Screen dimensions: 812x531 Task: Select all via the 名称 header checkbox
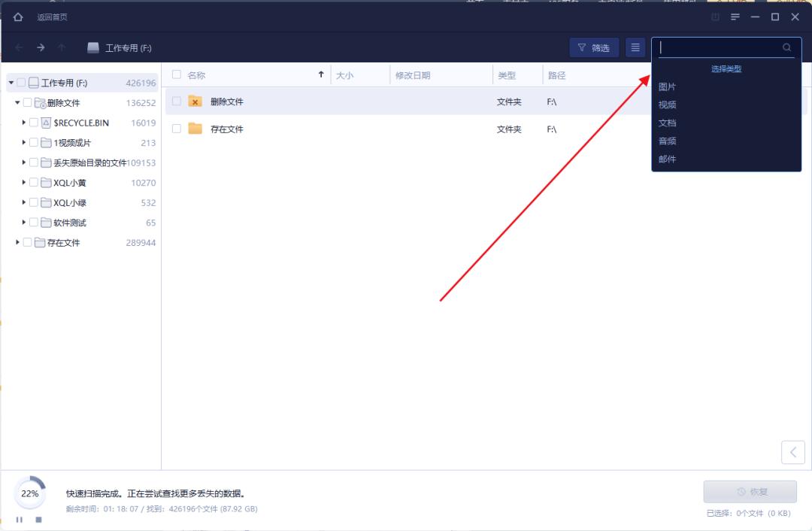(177, 74)
